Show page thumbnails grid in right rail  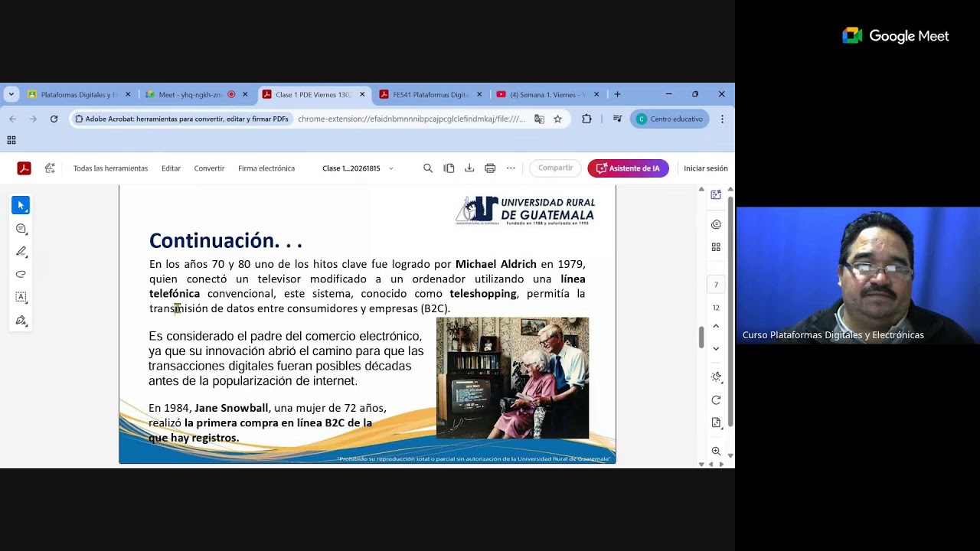click(716, 247)
